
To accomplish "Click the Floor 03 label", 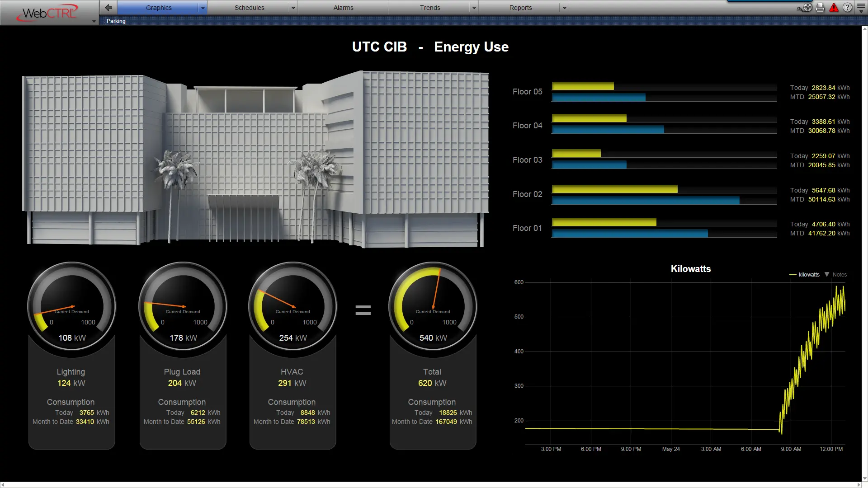I will 527,160.
